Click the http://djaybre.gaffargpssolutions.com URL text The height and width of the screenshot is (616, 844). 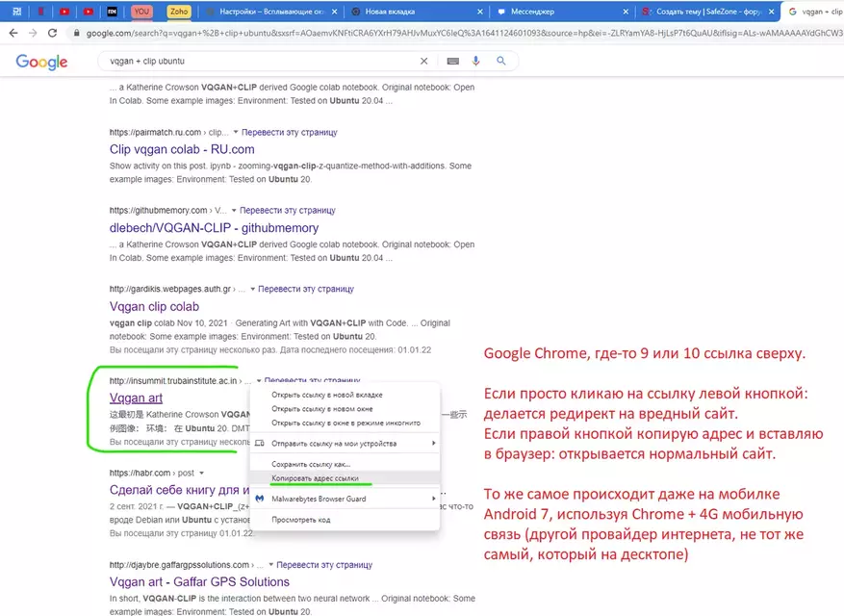pos(179,565)
